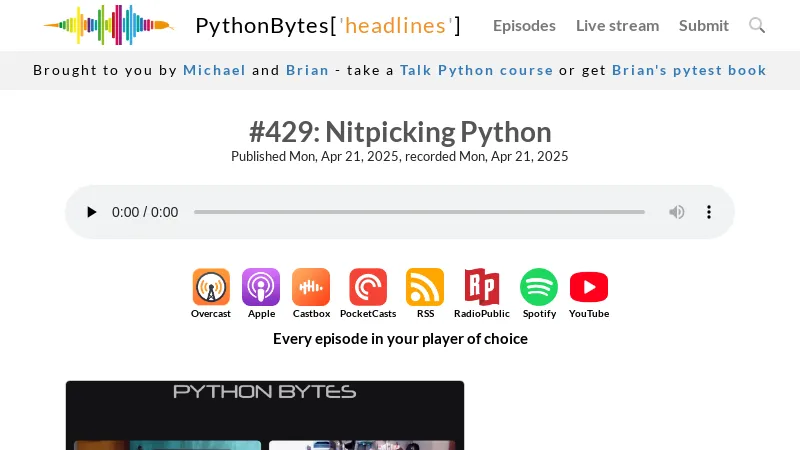Open the Python Bytes video thumbnail

(265, 415)
